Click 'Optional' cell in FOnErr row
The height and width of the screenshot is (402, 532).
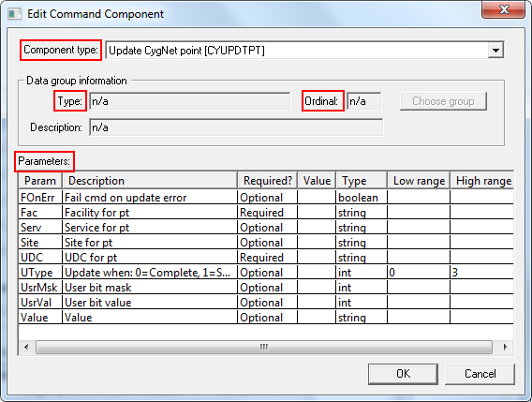[x=267, y=198]
